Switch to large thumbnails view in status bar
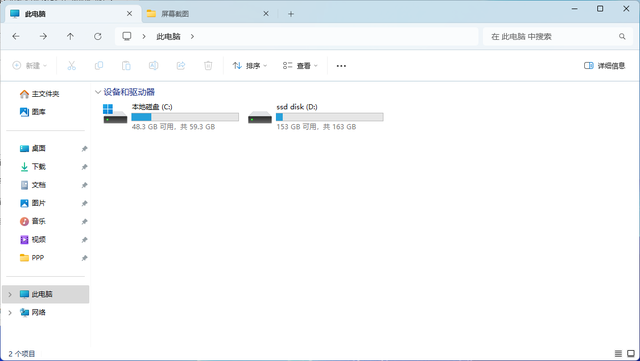 pyautogui.click(x=631, y=354)
